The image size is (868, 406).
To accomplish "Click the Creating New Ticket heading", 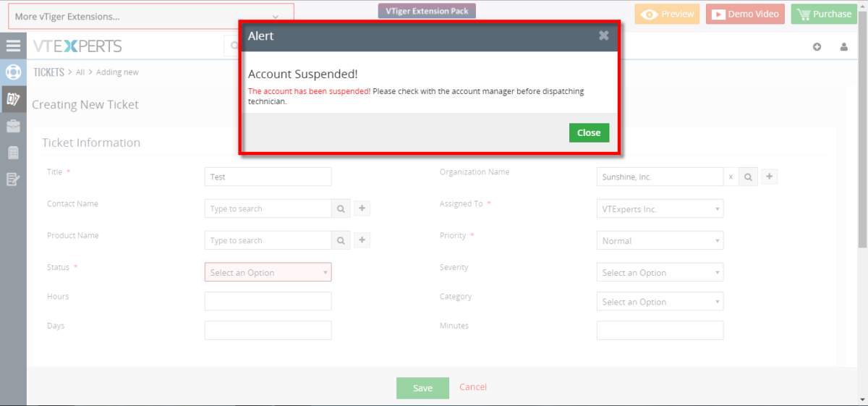I will (x=85, y=104).
